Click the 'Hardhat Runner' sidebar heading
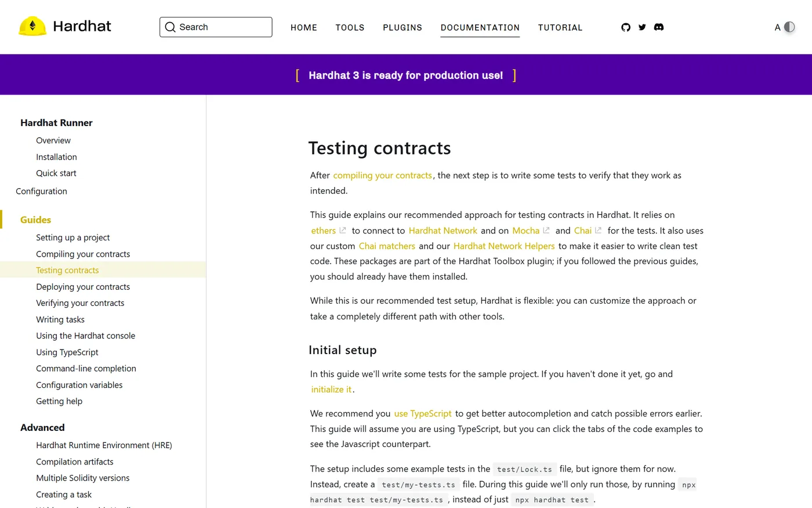Image resolution: width=812 pixels, height=508 pixels. tap(56, 123)
